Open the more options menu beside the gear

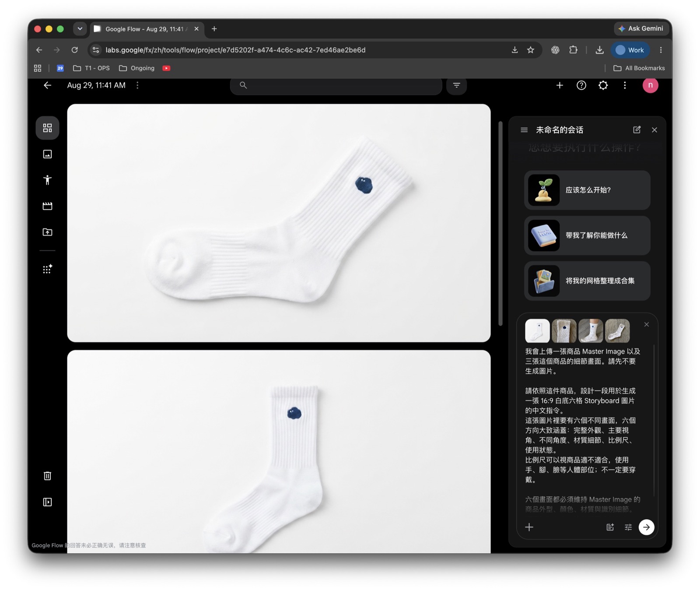point(625,85)
